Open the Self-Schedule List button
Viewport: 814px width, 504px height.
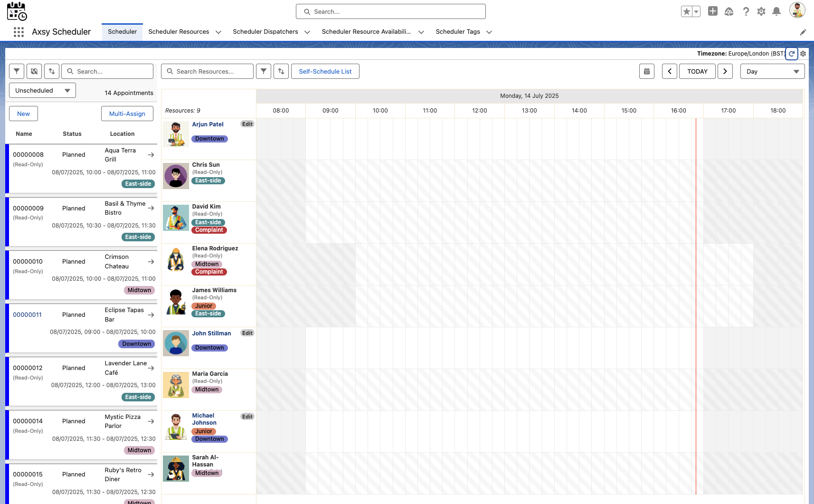coord(325,71)
